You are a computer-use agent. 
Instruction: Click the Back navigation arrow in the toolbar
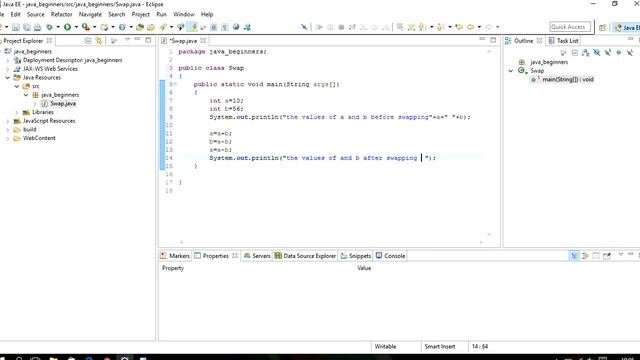[470, 27]
